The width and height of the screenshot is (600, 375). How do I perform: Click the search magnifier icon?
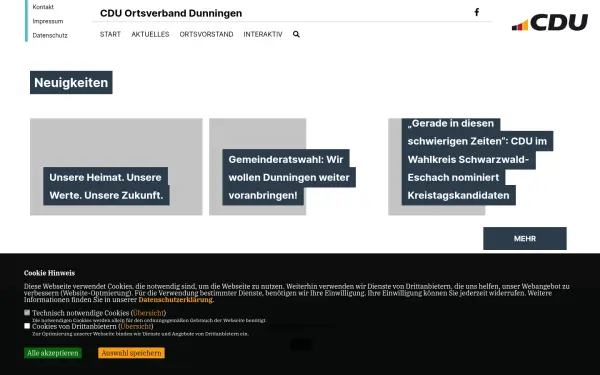(x=296, y=34)
